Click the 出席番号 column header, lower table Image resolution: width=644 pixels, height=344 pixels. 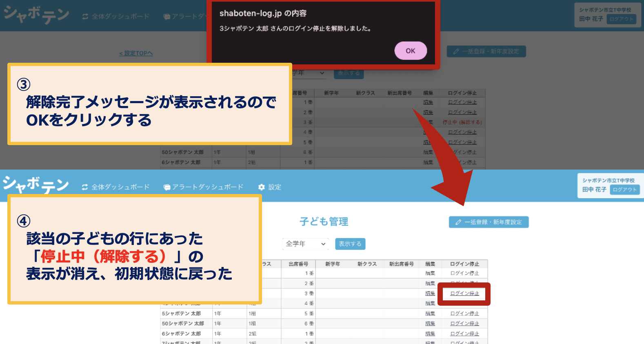(298, 264)
